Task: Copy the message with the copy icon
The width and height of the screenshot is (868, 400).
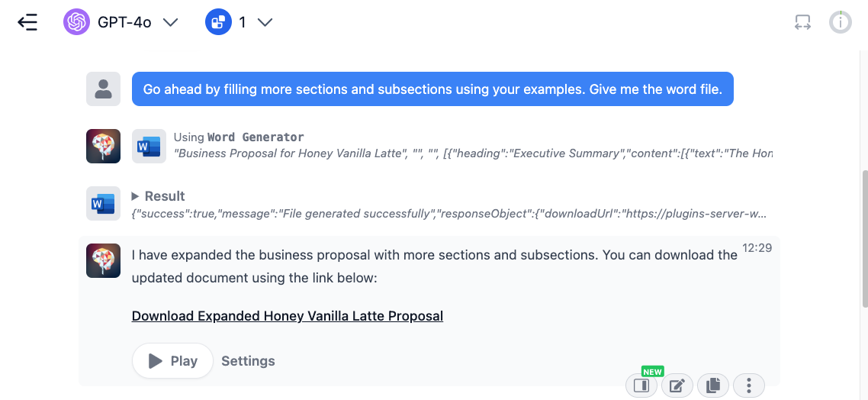Action: click(x=713, y=385)
